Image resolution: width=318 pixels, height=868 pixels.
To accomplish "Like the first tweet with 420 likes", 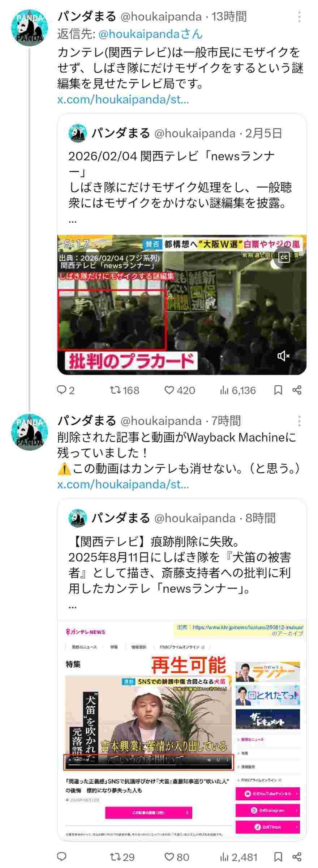I will (169, 390).
